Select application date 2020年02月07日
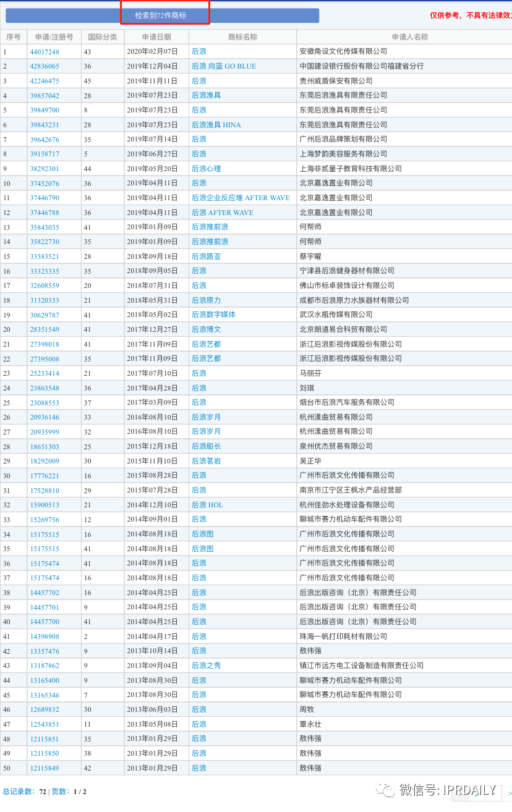 tap(152, 52)
